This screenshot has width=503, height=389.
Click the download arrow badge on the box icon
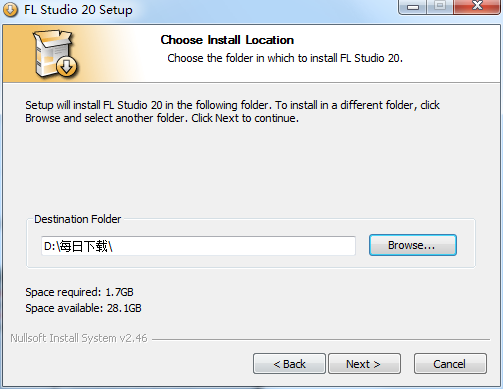(66, 66)
